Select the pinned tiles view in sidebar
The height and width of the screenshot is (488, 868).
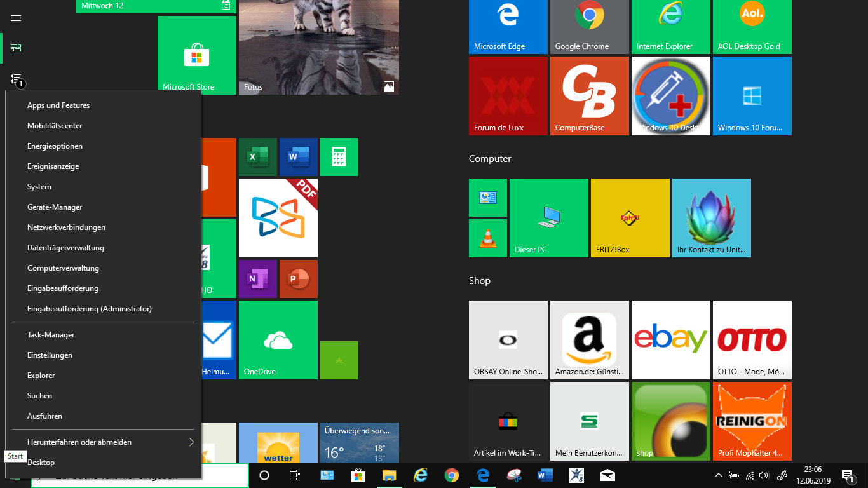[x=16, y=48]
